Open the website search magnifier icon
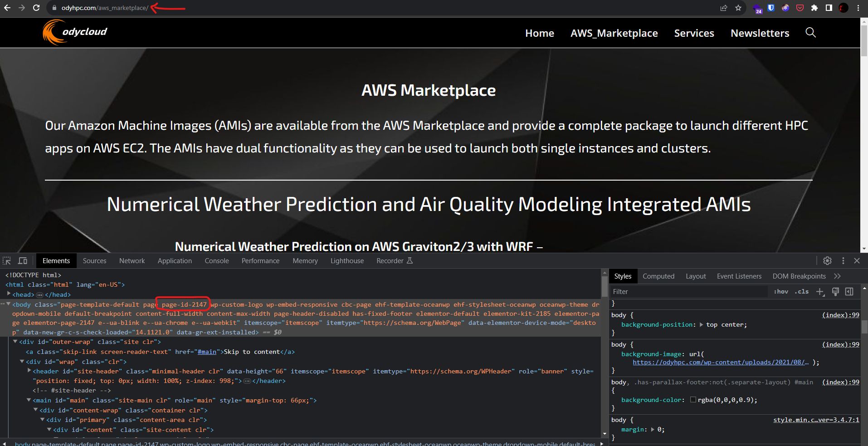Viewport: 868px width, 446px height. tap(810, 33)
